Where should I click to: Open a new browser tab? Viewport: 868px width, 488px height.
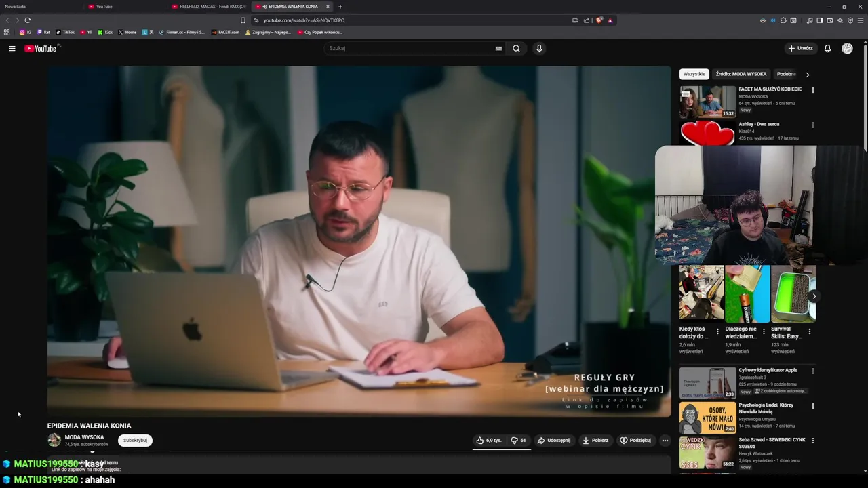340,7
